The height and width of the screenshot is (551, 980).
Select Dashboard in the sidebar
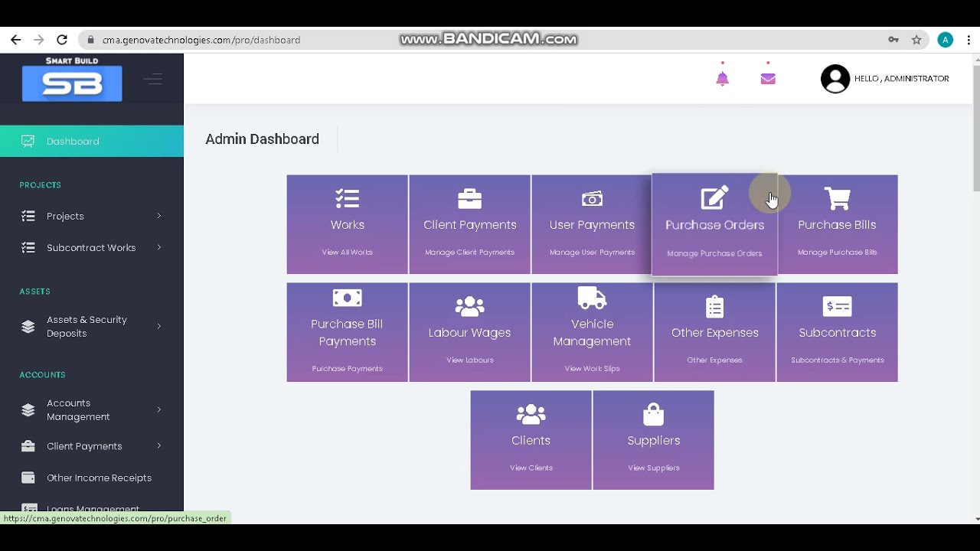coord(92,141)
